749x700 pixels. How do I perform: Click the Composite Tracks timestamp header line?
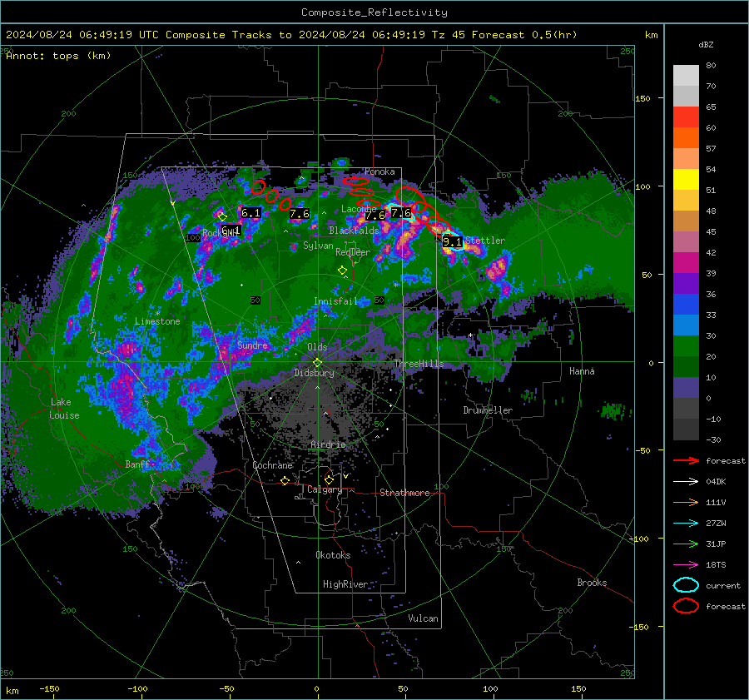coord(291,35)
